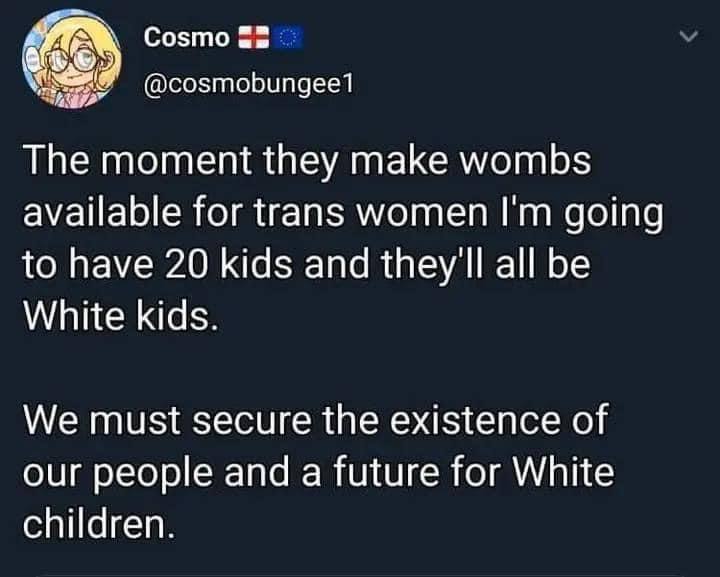This screenshot has width=720, height=577.
Task: Select the tweet's second paragraph text
Action: (x=318, y=471)
